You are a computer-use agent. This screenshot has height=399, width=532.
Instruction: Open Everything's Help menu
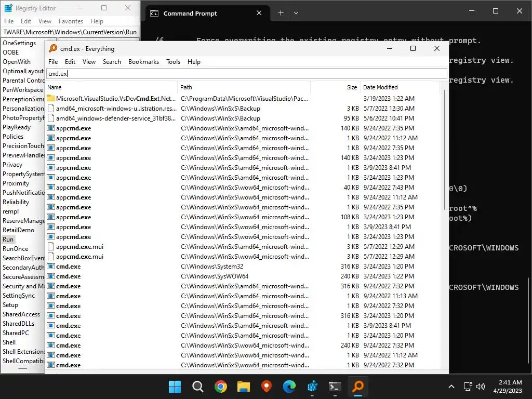pyautogui.click(x=194, y=62)
